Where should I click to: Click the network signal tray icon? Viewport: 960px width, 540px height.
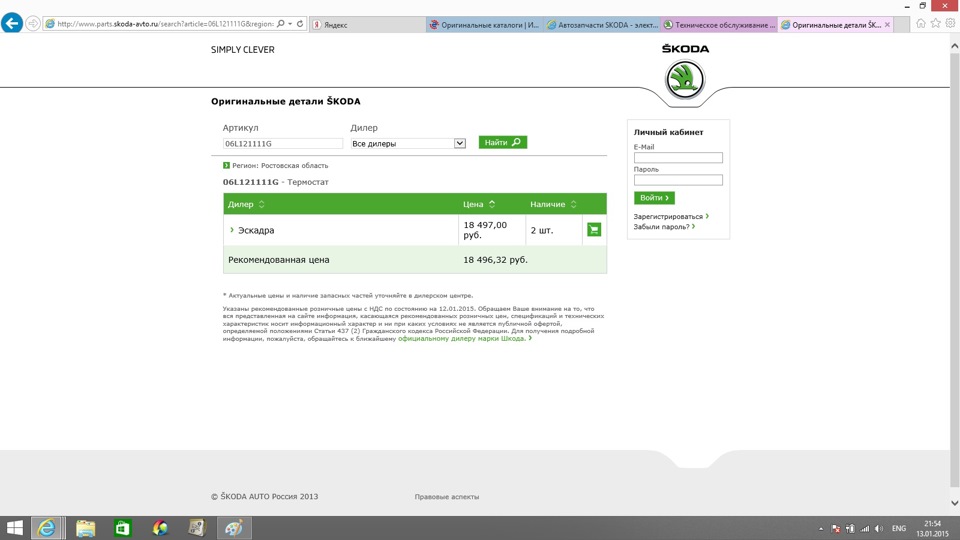tap(864, 528)
